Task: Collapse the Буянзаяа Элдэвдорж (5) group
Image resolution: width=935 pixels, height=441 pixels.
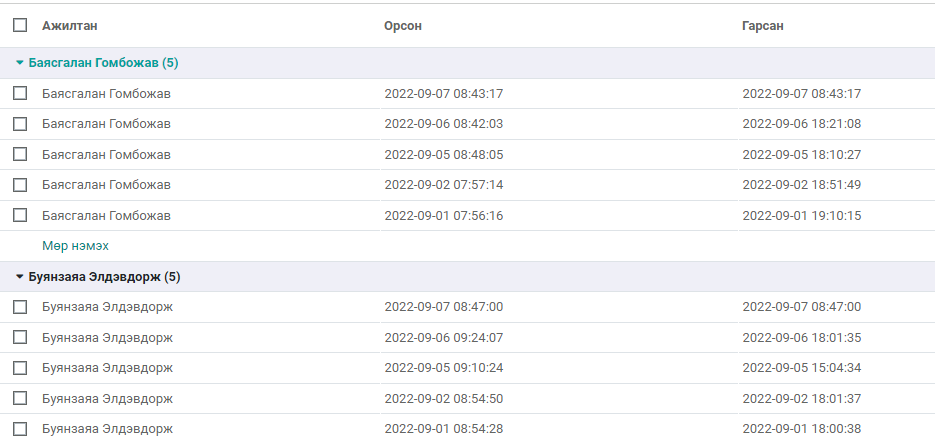Action: pos(98,277)
